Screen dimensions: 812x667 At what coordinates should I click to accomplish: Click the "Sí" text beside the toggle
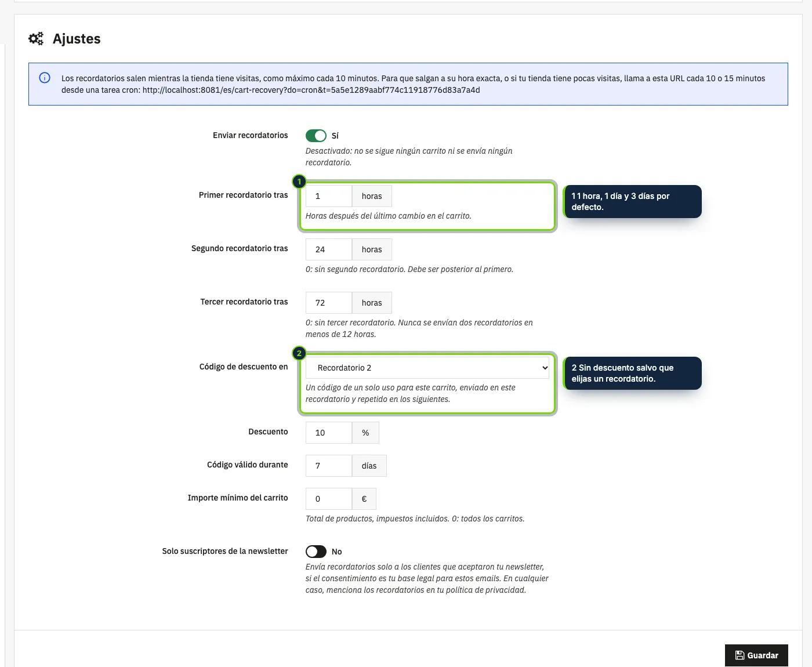(x=335, y=136)
